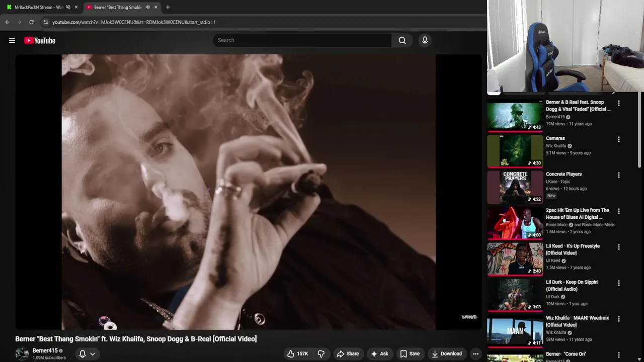Start voice search with the microphone
Viewport: 644px width, 362px height.
tap(425, 40)
